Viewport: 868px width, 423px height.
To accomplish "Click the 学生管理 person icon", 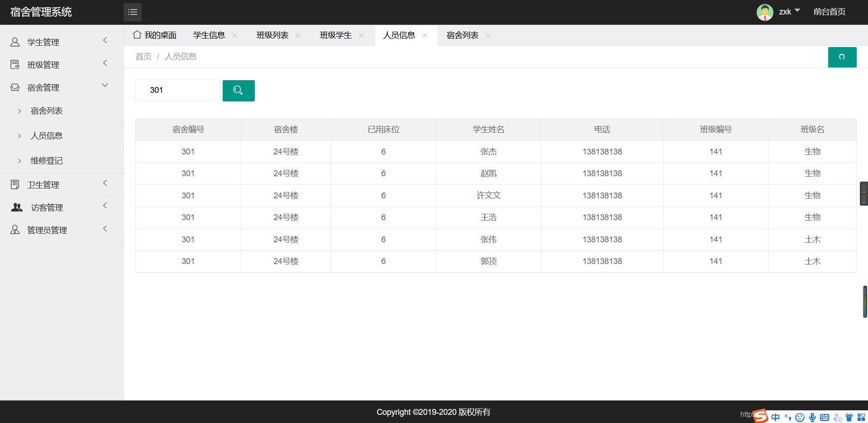I will 15,42.
